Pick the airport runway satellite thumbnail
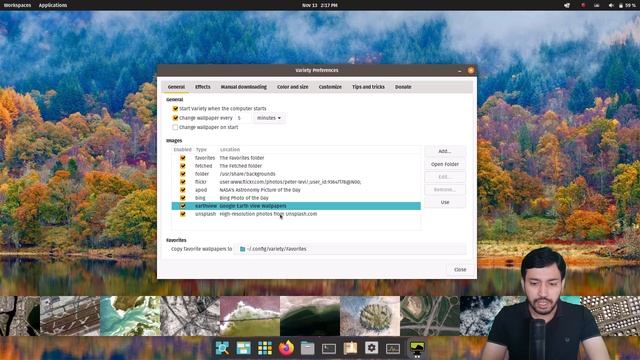The image size is (640, 360). 70,316
